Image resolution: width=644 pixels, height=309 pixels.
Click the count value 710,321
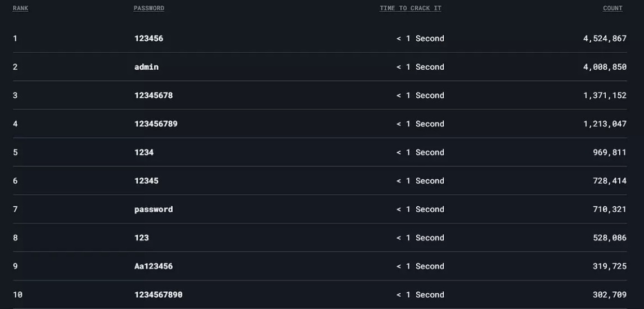coord(610,210)
